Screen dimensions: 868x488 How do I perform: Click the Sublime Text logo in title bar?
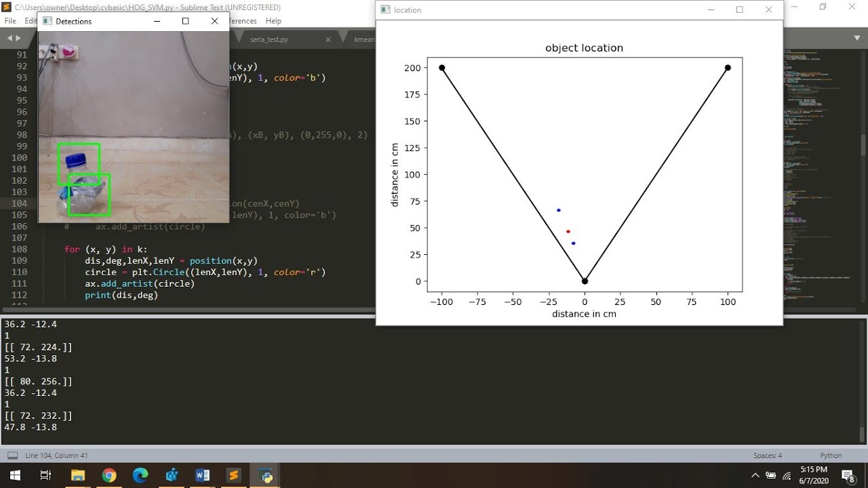(7, 7)
